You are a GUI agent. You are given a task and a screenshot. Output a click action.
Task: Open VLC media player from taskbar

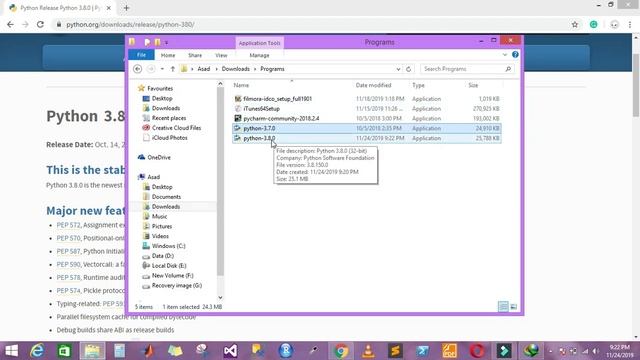click(x=368, y=351)
